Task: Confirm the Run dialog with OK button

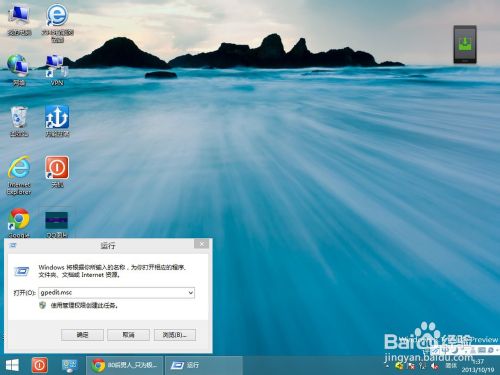Action: point(82,335)
